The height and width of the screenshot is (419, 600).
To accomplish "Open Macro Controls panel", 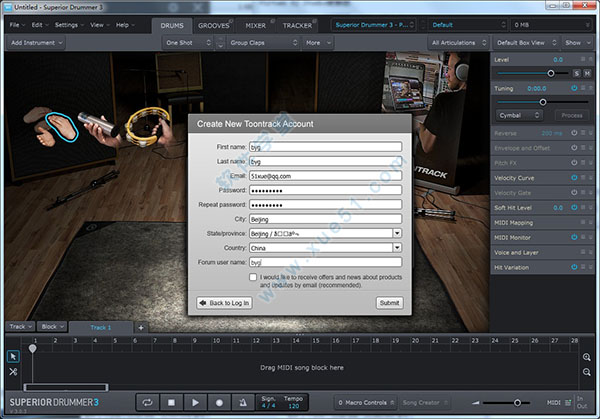I will click(x=366, y=403).
